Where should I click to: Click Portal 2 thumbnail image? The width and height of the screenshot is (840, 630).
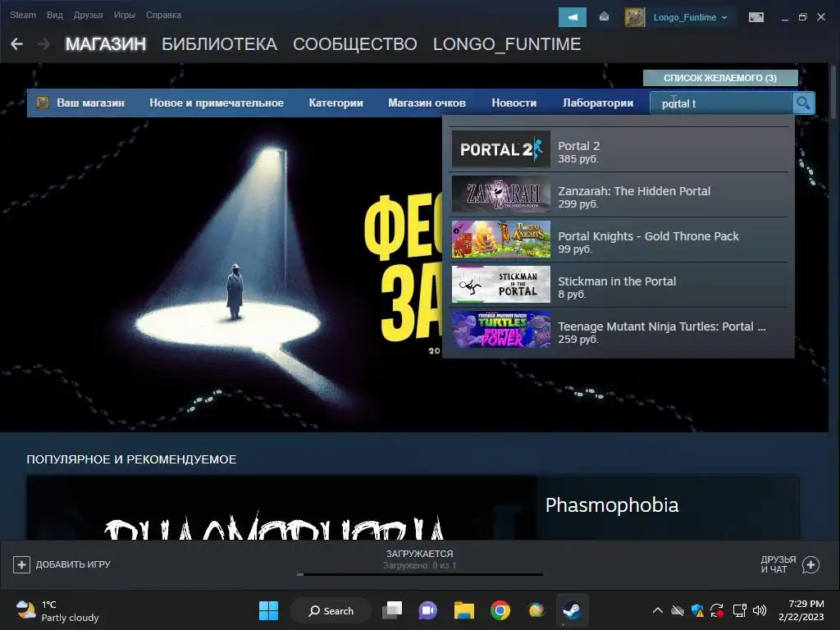(x=501, y=149)
